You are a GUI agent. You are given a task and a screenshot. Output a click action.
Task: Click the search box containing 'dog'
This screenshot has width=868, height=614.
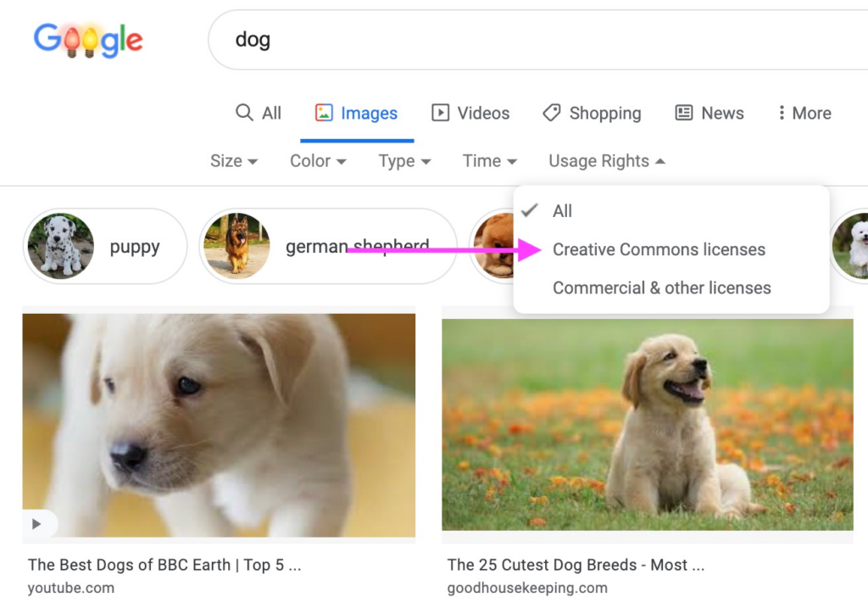pyautogui.click(x=538, y=40)
